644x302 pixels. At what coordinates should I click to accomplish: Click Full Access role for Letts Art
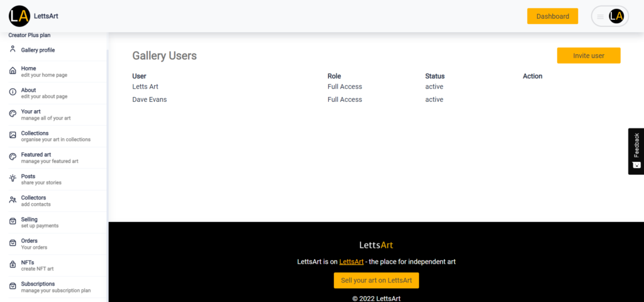tap(345, 87)
